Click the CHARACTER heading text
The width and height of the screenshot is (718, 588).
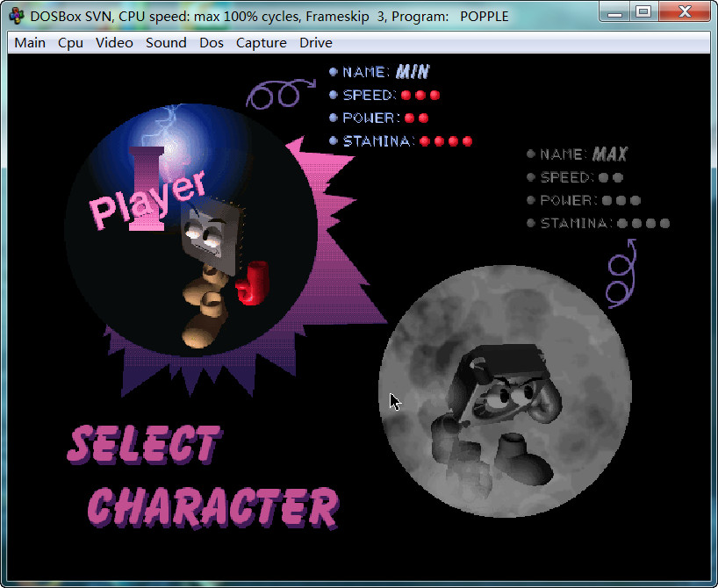click(x=213, y=508)
